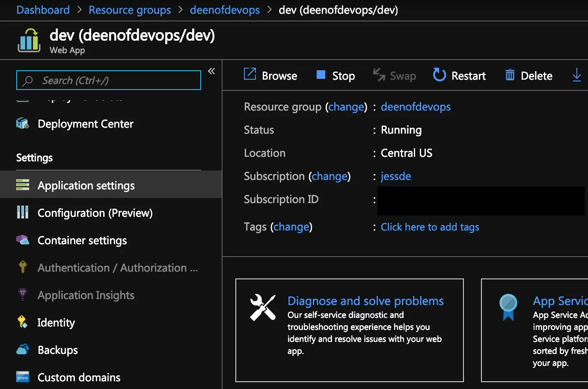Click the Stop toolbar label
This screenshot has width=588, height=389.
pyautogui.click(x=344, y=76)
